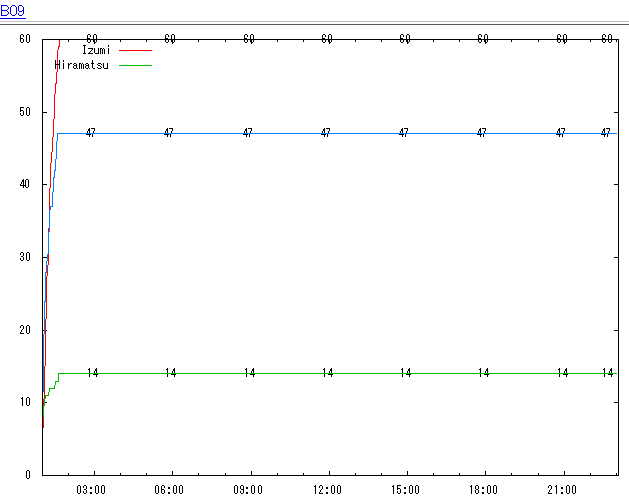Screen dimensions: 629x499
Task: Click the Izumi legend label
Action: pos(96,50)
